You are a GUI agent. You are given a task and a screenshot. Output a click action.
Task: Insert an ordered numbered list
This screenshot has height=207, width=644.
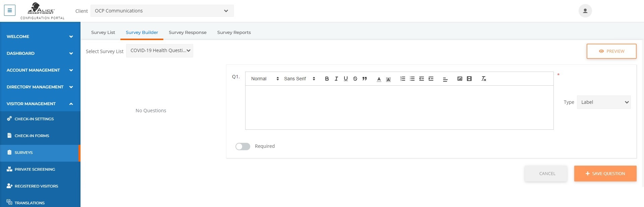coord(402,79)
